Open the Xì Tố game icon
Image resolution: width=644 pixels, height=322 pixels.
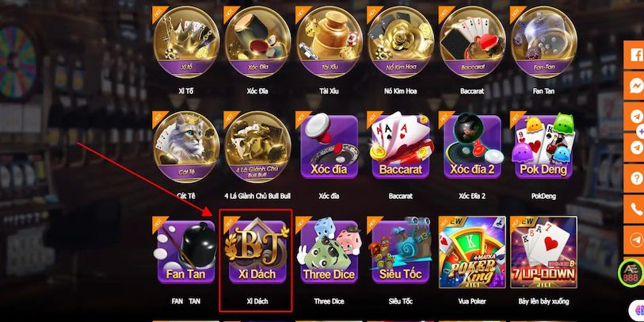pyautogui.click(x=186, y=42)
